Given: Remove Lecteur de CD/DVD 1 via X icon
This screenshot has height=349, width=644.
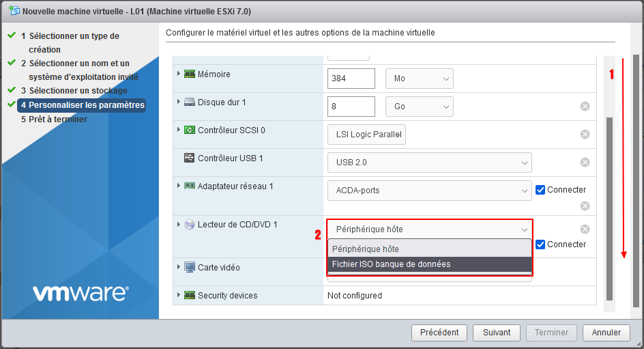Looking at the screenshot, I should 585,229.
